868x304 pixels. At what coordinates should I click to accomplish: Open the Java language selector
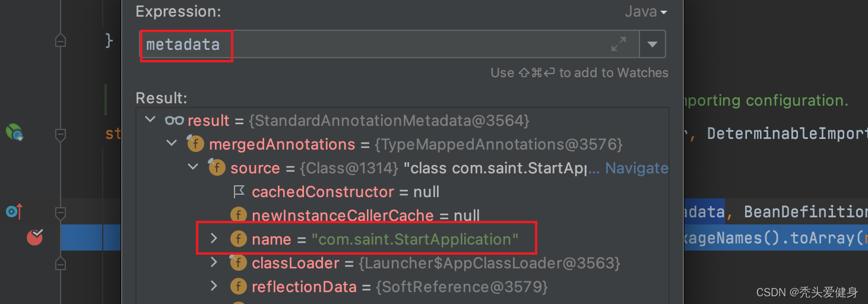click(x=645, y=12)
